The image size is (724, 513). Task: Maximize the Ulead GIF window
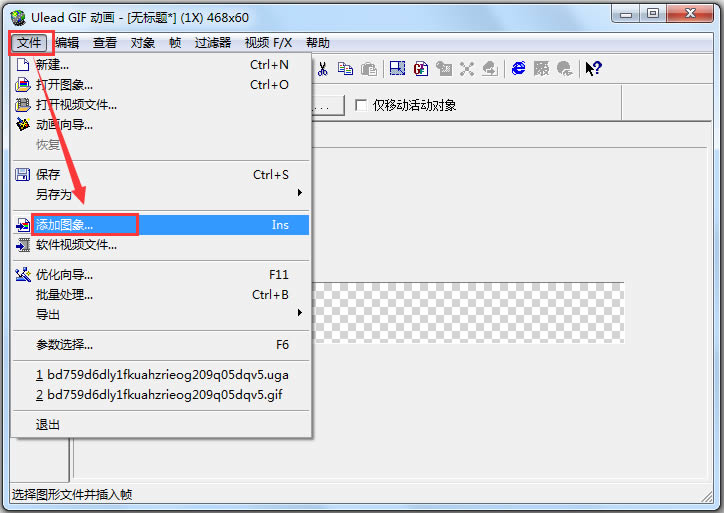(x=653, y=14)
